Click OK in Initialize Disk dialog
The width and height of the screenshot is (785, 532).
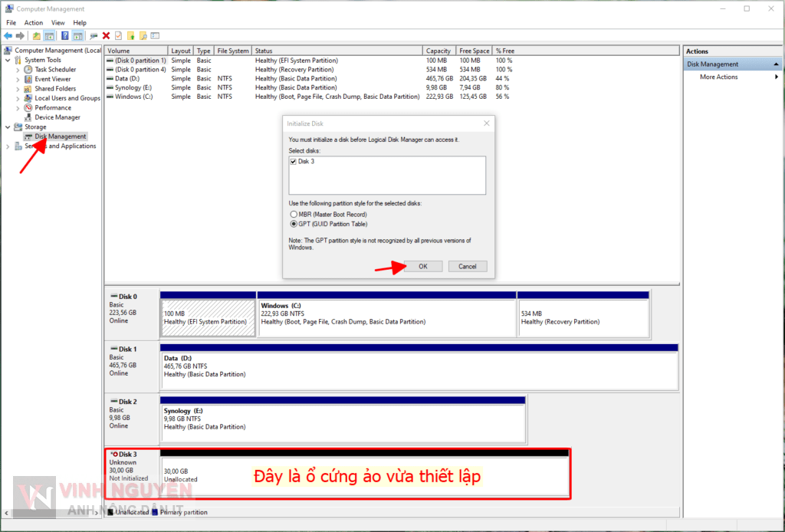[423, 266]
